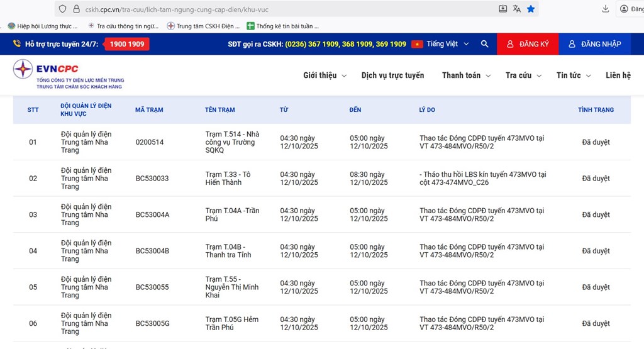Expand the Tra cứu menu

pyautogui.click(x=523, y=75)
